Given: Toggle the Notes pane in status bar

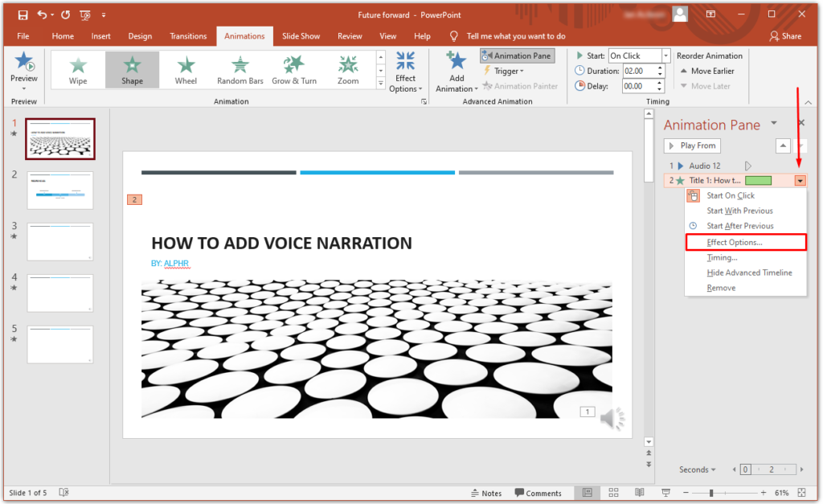Looking at the screenshot, I should tap(486, 493).
